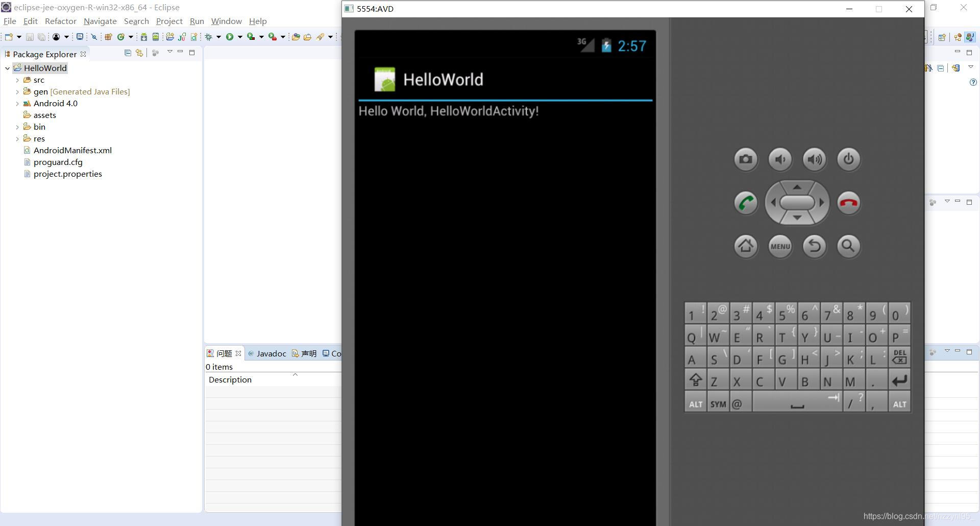The height and width of the screenshot is (526, 980).
Task: Expand the src folder
Action: (x=17, y=80)
